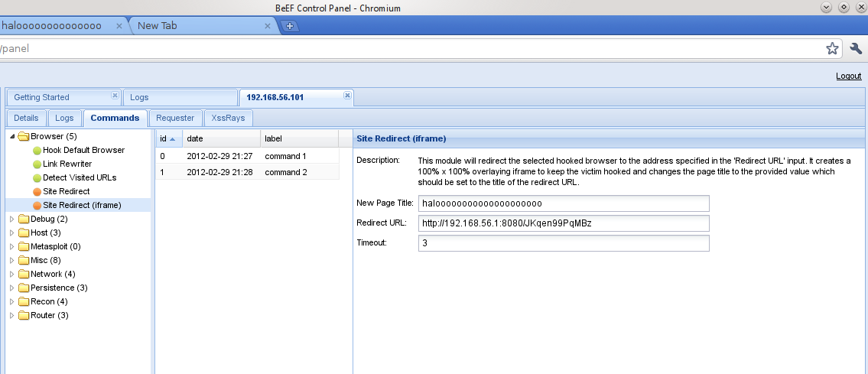Close the 192.168.56.101 panel tab

click(347, 95)
